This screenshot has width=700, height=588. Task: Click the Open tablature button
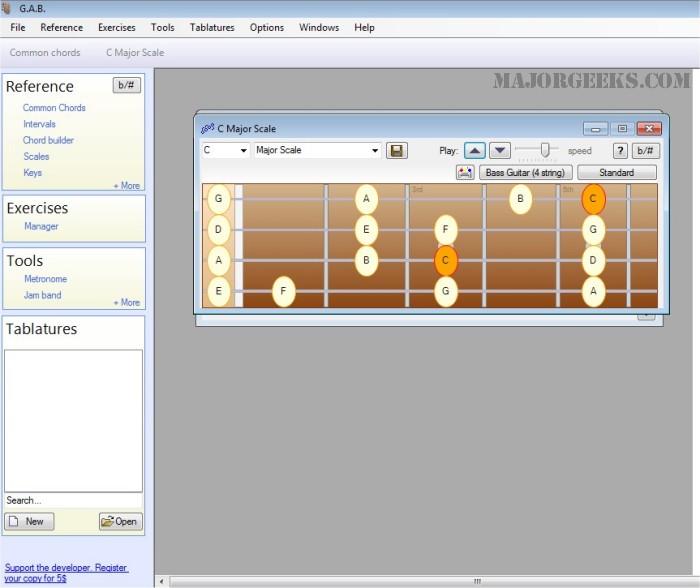tap(121, 521)
